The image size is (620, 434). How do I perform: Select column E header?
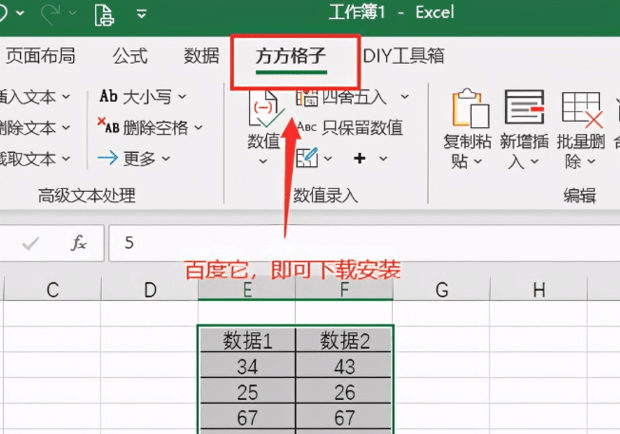pos(247,290)
